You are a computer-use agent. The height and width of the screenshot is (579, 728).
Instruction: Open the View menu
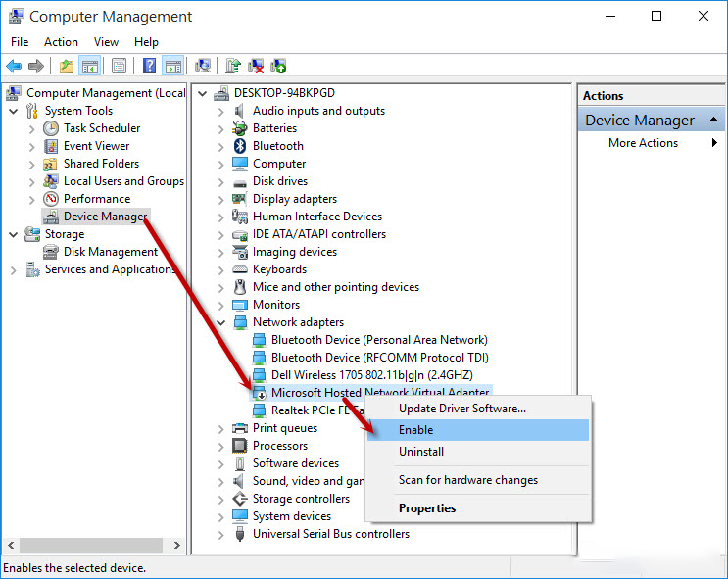[106, 42]
